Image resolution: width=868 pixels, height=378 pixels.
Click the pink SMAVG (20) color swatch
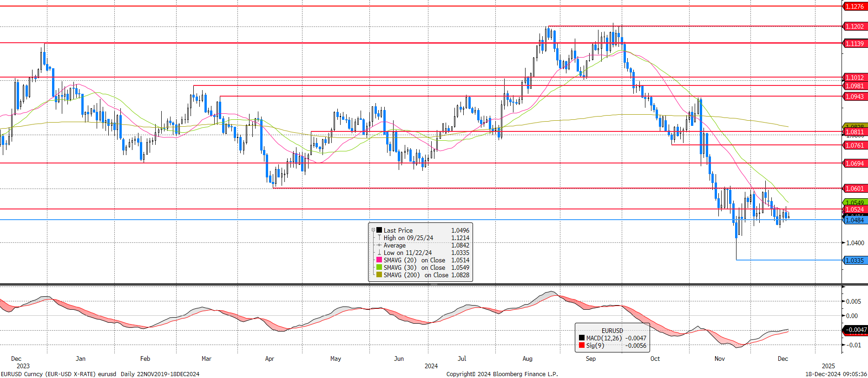[x=379, y=260]
